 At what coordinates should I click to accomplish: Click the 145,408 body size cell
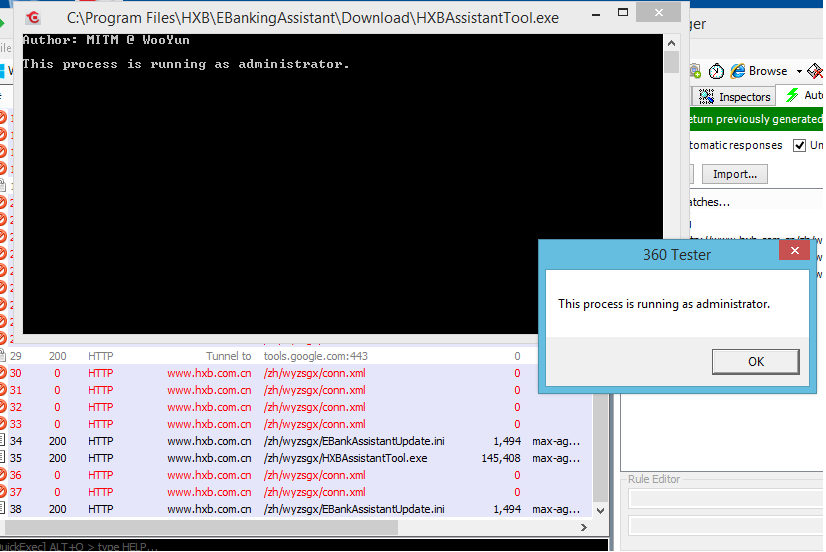[500, 458]
